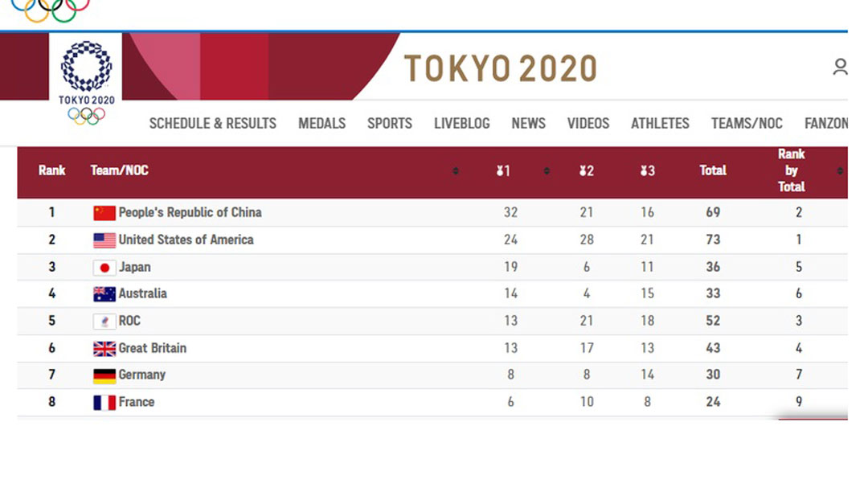Open the Teams/NOC page
This screenshot has height=488, width=868.
(x=747, y=123)
